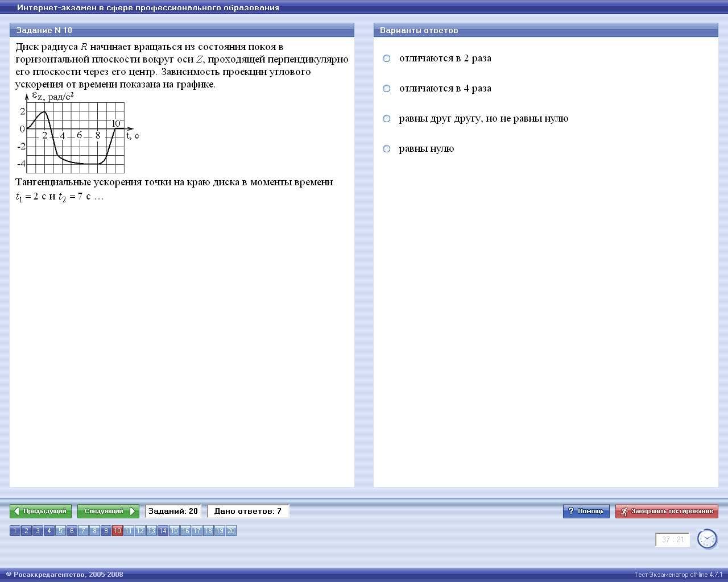This screenshot has width=728, height=582.
Task: Click the Росаккредагентство copyright text
Action: pyautogui.click(x=64, y=575)
